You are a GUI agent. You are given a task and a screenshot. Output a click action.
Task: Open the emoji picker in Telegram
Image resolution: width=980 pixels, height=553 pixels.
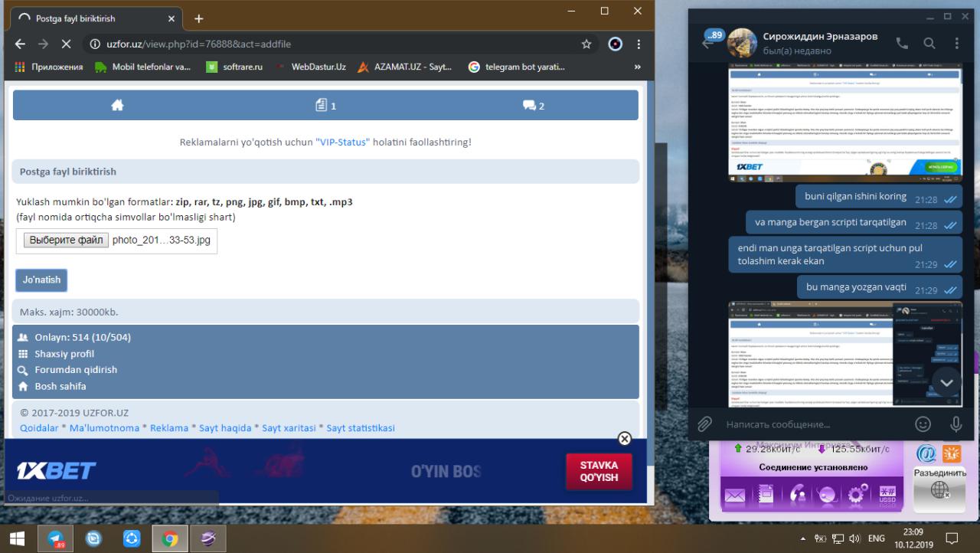pos(923,424)
